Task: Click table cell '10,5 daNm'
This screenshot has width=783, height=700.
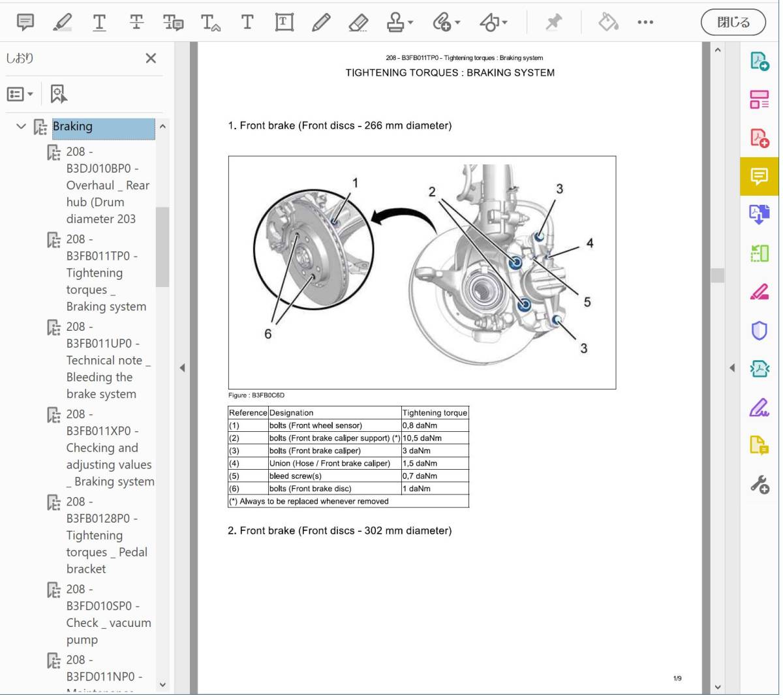Action: point(435,438)
